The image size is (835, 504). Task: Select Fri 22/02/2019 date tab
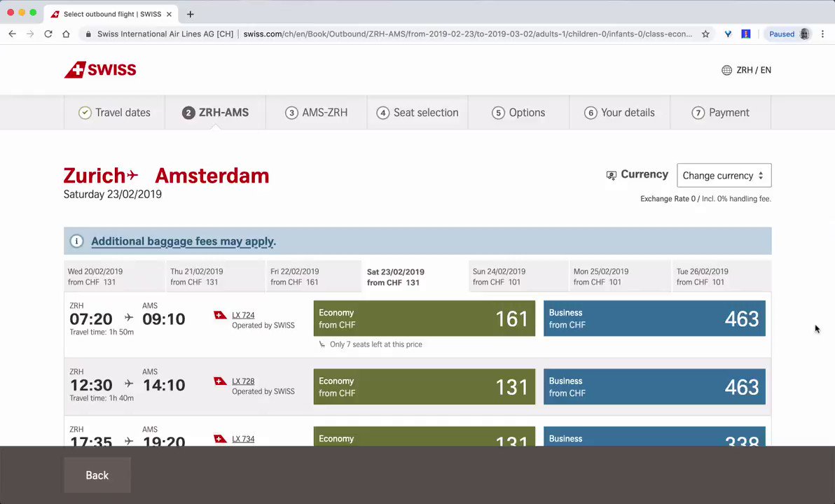tap(313, 276)
